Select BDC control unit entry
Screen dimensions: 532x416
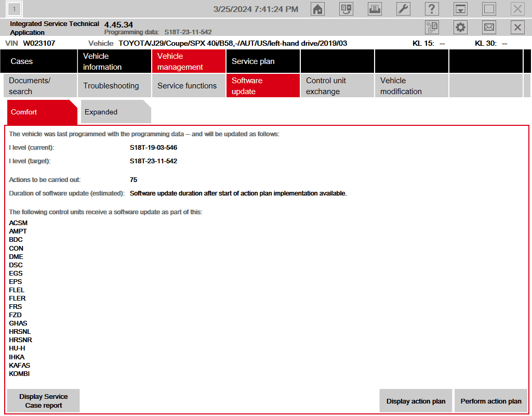(x=16, y=240)
